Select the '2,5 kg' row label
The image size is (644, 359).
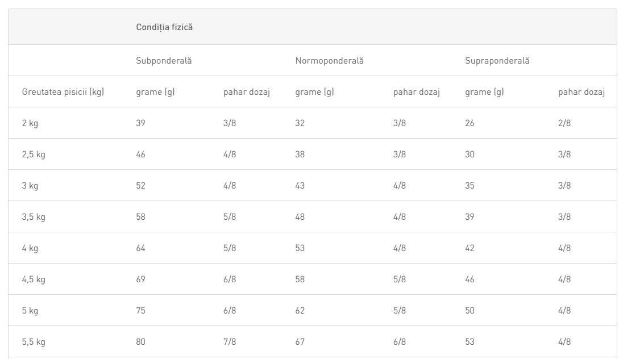34,154
